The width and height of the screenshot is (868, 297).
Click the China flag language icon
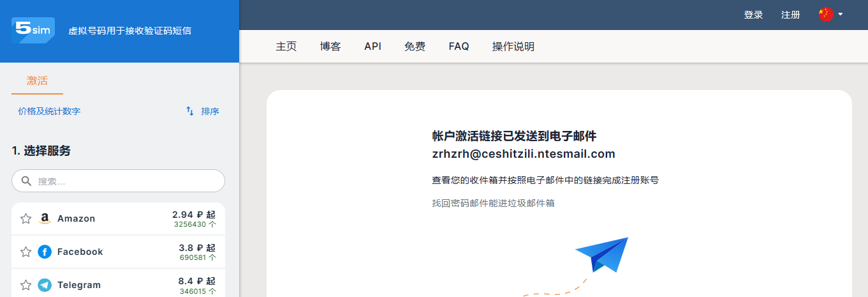pos(826,15)
